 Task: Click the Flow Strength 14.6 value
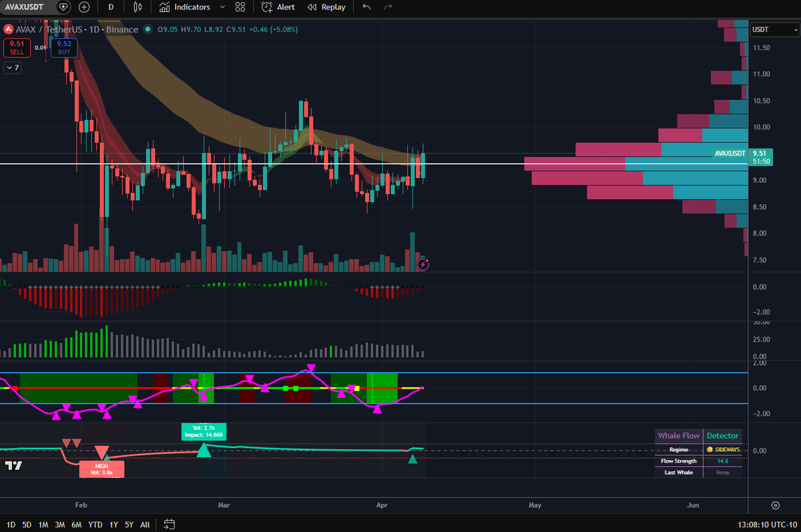tap(722, 461)
